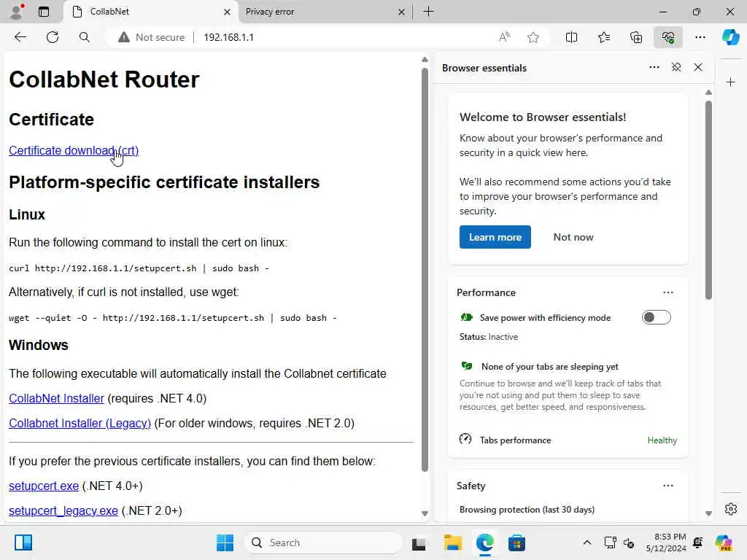Viewport: 747px width, 560px height.
Task: Open sidebar settings gear icon
Action: pyautogui.click(x=730, y=508)
